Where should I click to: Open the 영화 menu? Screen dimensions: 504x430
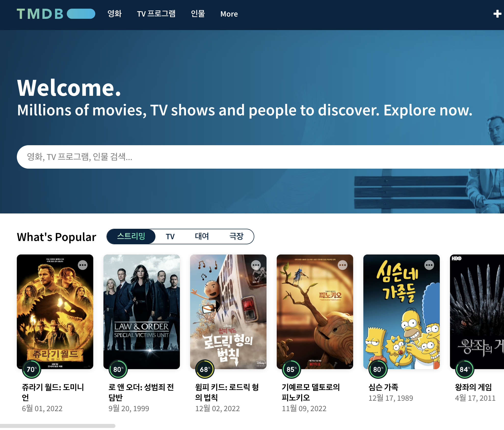(114, 14)
